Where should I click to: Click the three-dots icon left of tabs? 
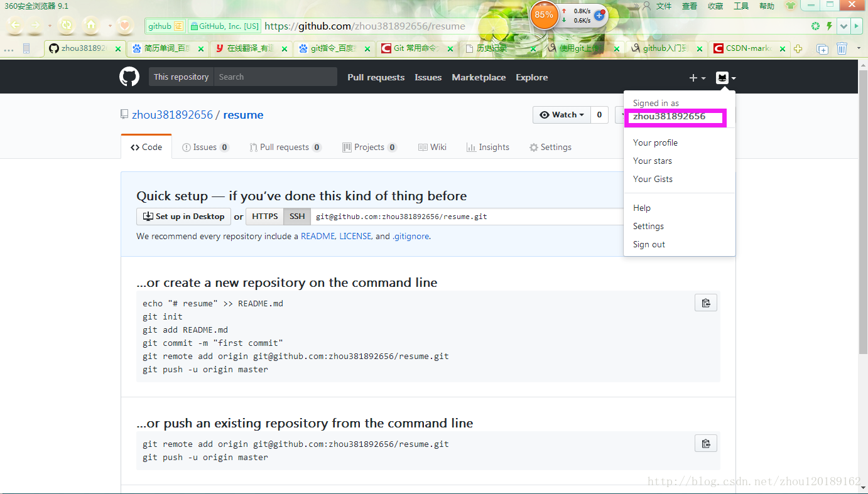(x=9, y=50)
